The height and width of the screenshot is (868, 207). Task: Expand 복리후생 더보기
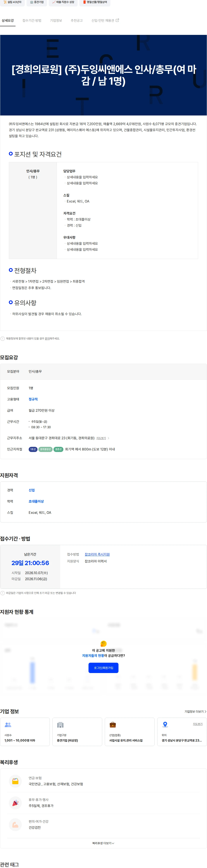(x=103, y=843)
